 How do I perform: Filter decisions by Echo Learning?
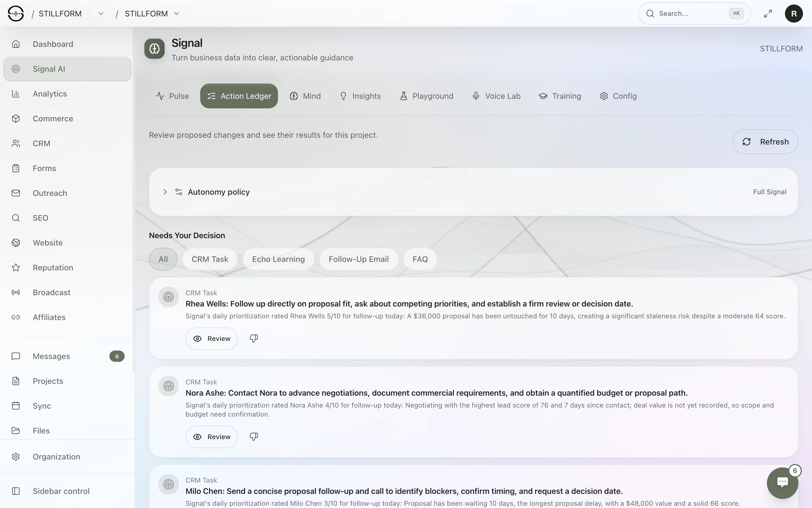279,259
